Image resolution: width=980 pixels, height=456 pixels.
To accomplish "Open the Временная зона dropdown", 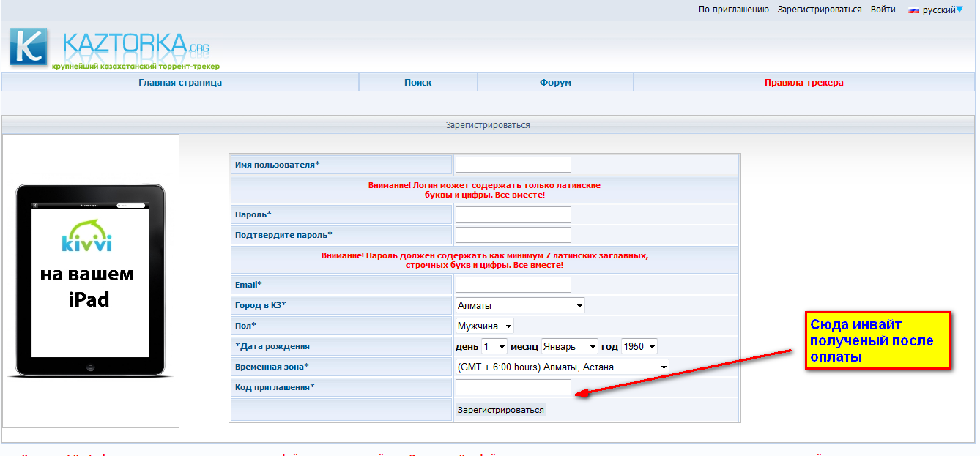I will pos(563,367).
